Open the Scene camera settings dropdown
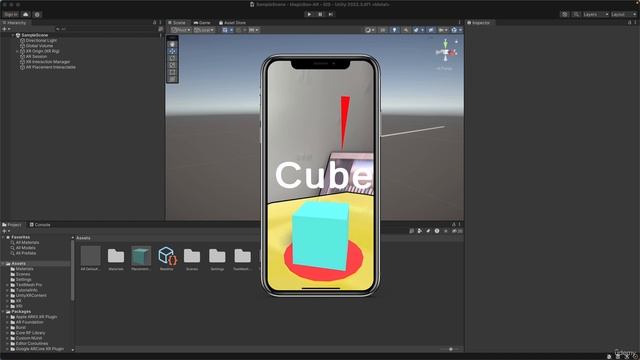 pyautogui.click(x=443, y=30)
